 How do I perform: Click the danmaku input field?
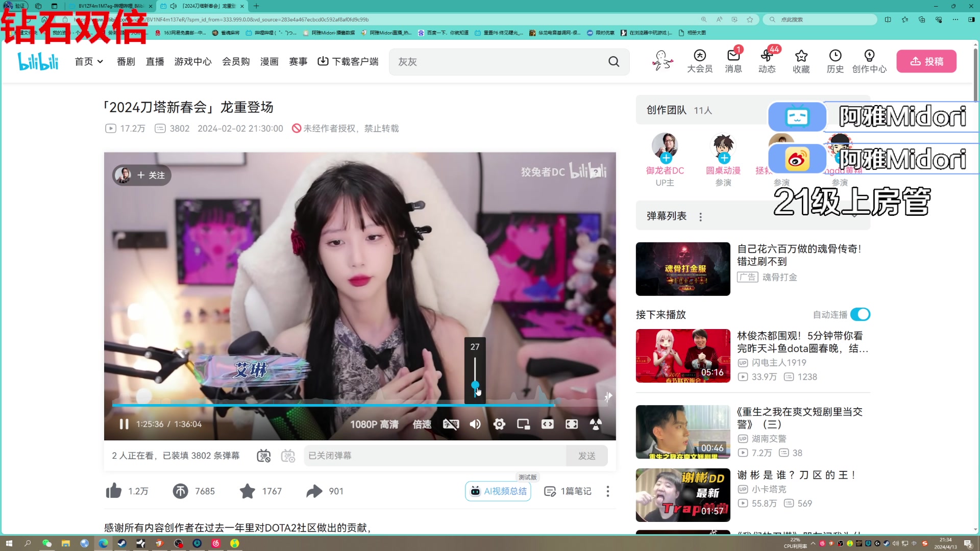[x=435, y=456]
